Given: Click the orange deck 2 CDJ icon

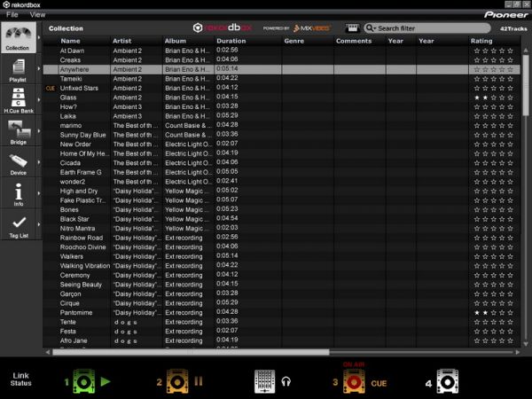Looking at the screenshot, I should (176, 381).
